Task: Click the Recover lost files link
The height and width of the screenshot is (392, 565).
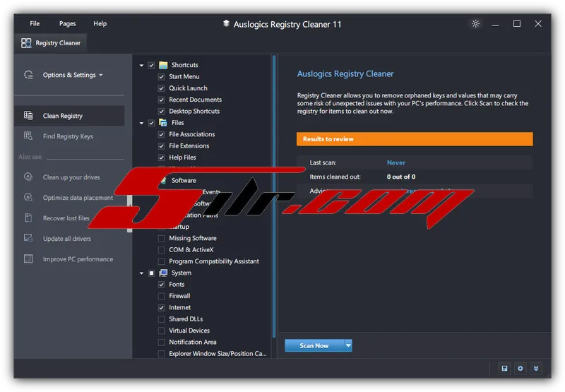Action: (66, 218)
